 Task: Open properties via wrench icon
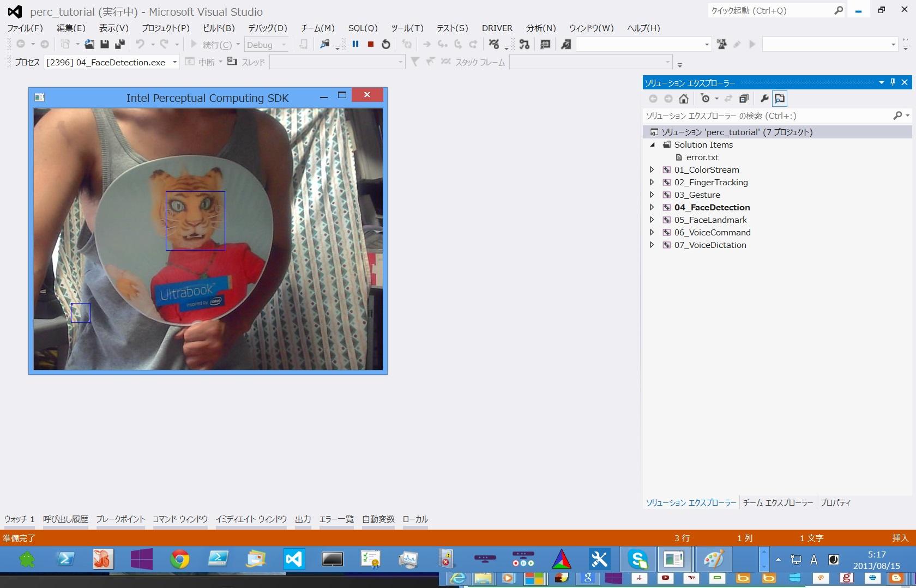[x=764, y=99]
